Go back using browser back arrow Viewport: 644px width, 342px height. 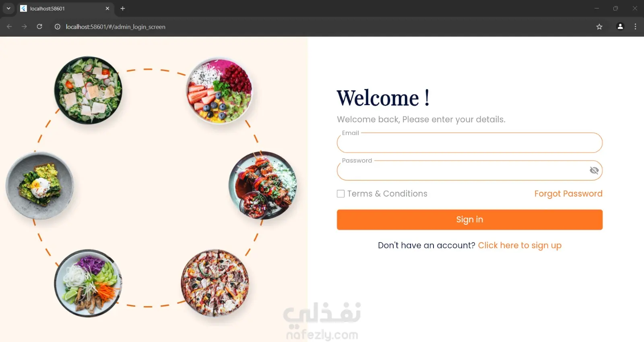[9, 27]
